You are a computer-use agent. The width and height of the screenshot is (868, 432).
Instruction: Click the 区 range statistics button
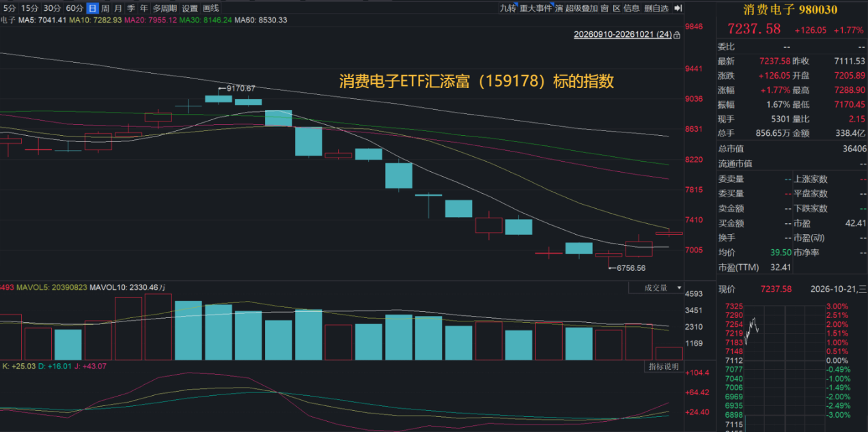click(616, 8)
